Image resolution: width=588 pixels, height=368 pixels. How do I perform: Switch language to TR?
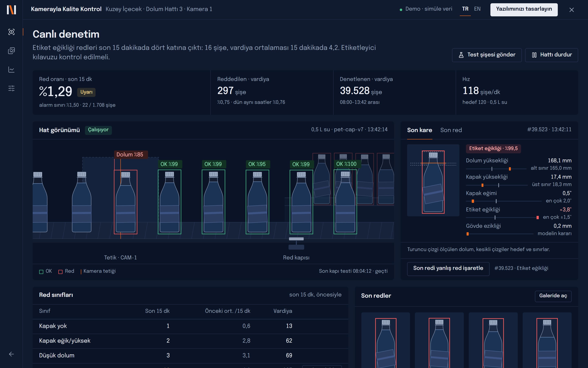[x=465, y=9]
